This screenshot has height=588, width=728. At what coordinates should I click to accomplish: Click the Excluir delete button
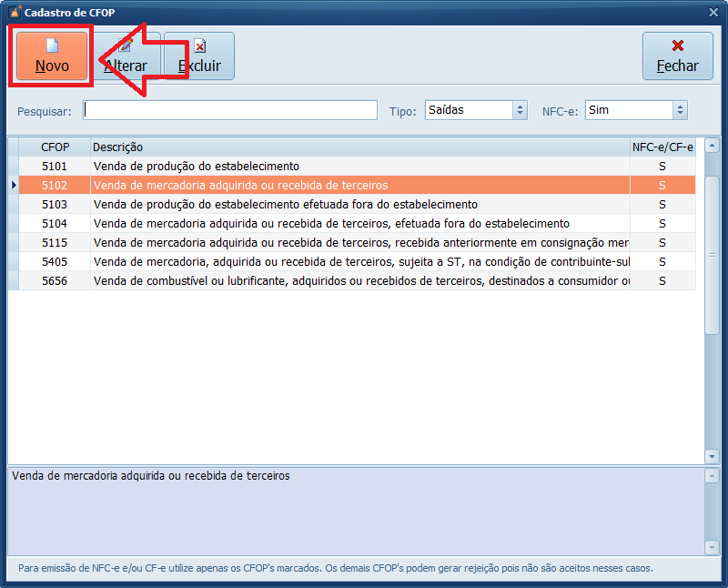(199, 56)
